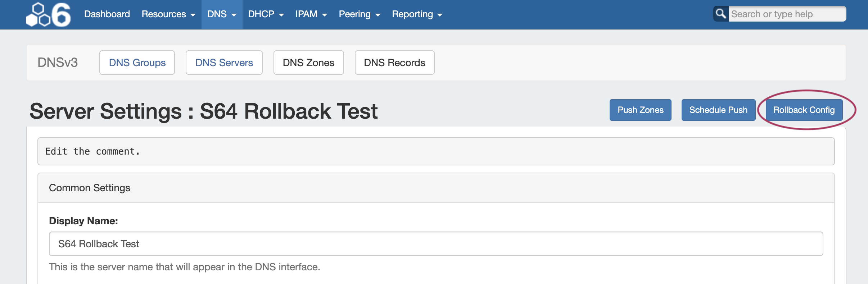Viewport: 868px width, 284px height.
Task: Click the Rollback Config button
Action: tap(804, 110)
